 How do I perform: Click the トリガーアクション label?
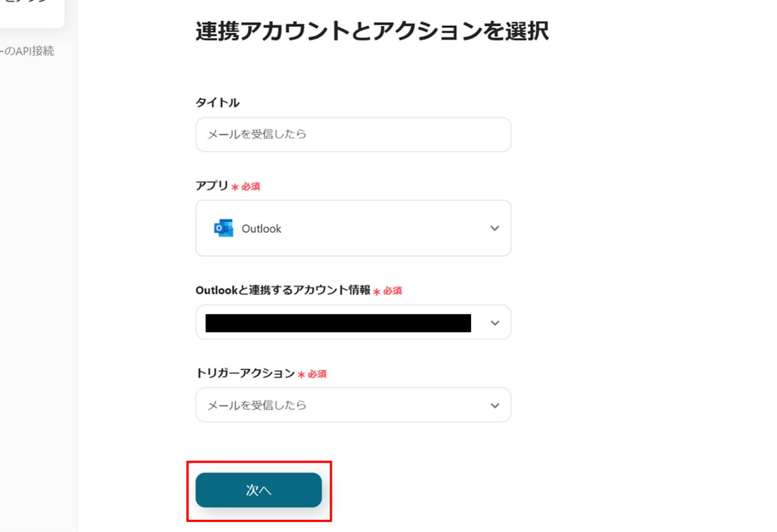click(x=245, y=373)
